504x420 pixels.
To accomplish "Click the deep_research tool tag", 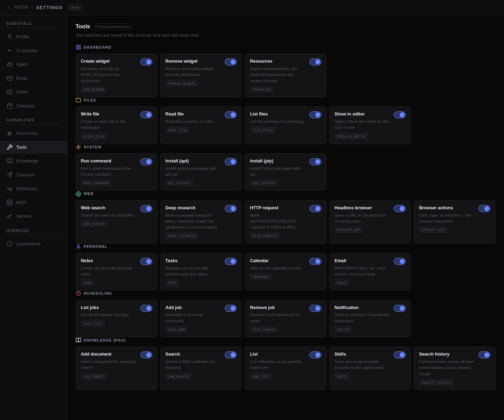I will [x=182, y=236].
